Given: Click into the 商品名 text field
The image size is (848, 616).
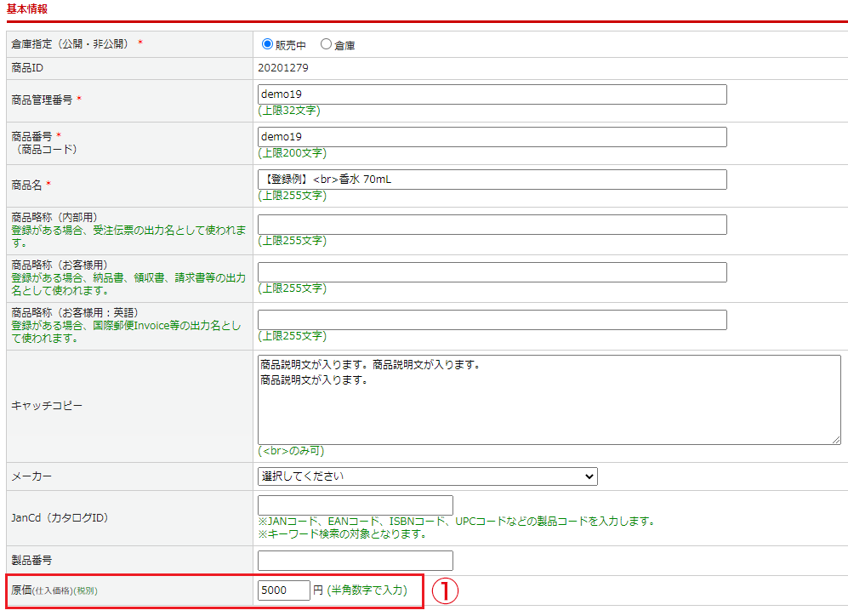Looking at the screenshot, I should [492, 180].
